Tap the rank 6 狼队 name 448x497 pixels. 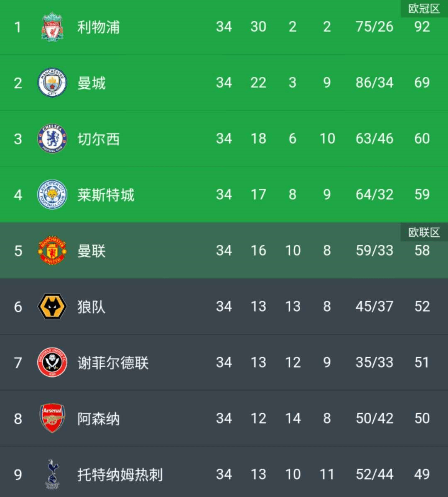tap(91, 307)
